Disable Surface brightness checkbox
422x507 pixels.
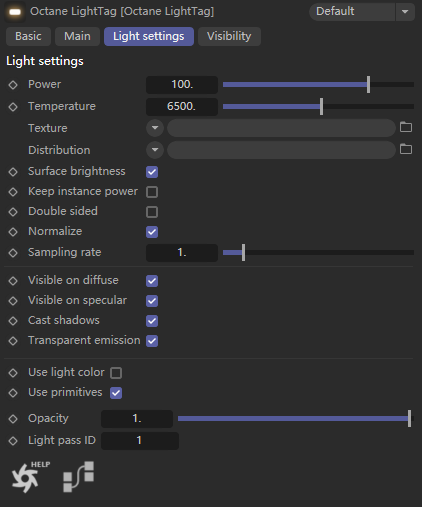(152, 172)
